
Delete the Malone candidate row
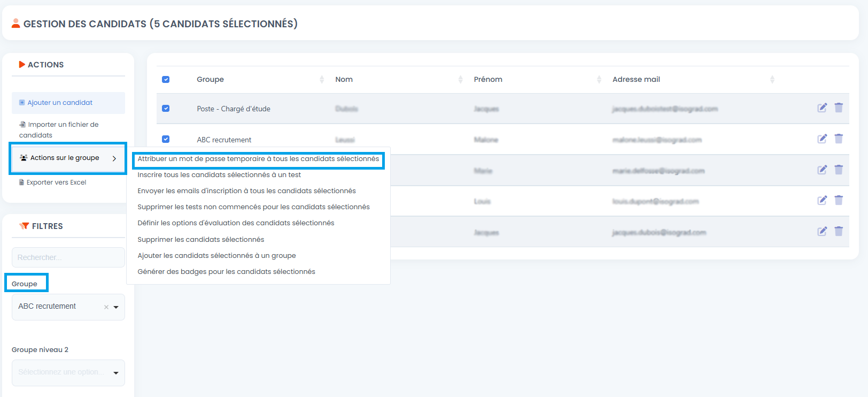839,139
